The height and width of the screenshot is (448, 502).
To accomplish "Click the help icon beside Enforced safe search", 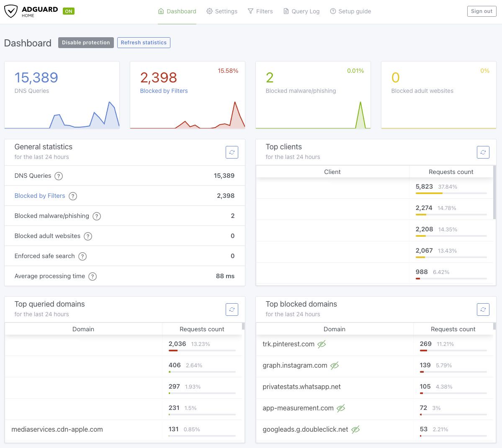I will (x=82, y=256).
